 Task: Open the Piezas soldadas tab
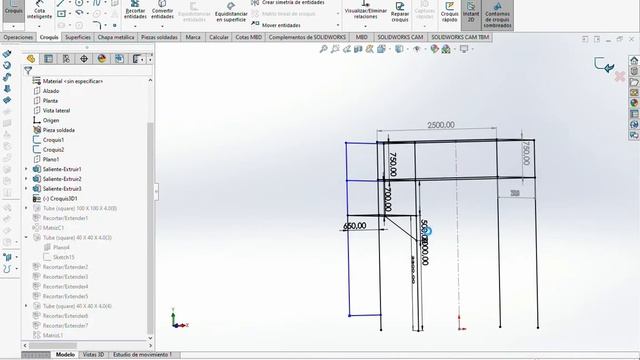click(159, 37)
